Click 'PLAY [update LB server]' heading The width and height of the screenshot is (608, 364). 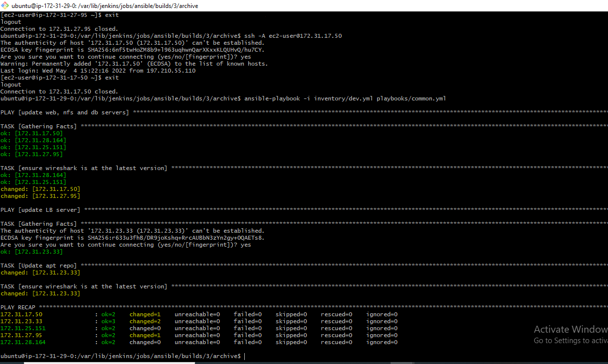(40, 210)
